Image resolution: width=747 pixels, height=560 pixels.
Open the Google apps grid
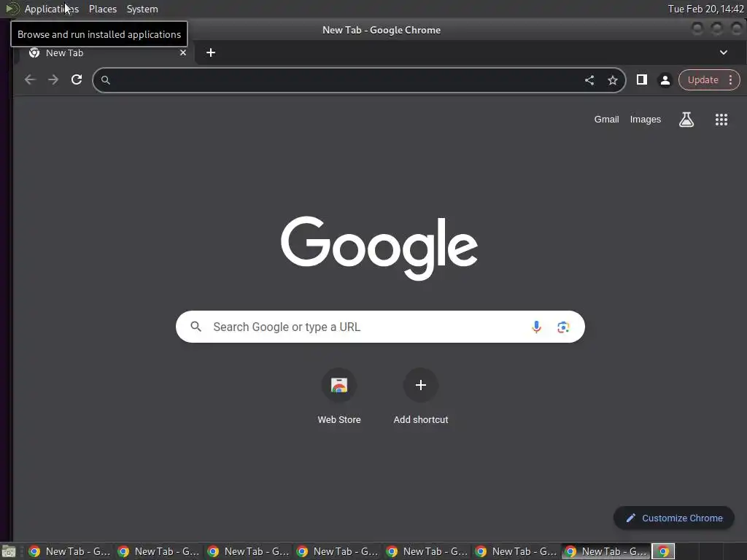pyautogui.click(x=721, y=120)
